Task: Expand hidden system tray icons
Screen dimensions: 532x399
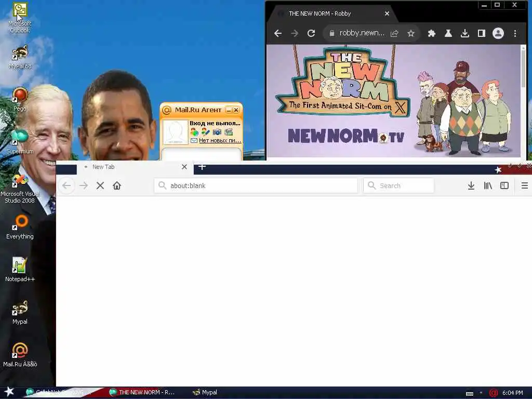Action: tap(481, 393)
